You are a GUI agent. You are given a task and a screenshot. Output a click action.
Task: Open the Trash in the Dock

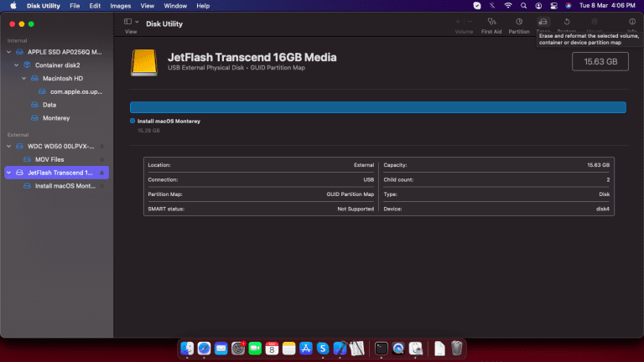(x=457, y=349)
